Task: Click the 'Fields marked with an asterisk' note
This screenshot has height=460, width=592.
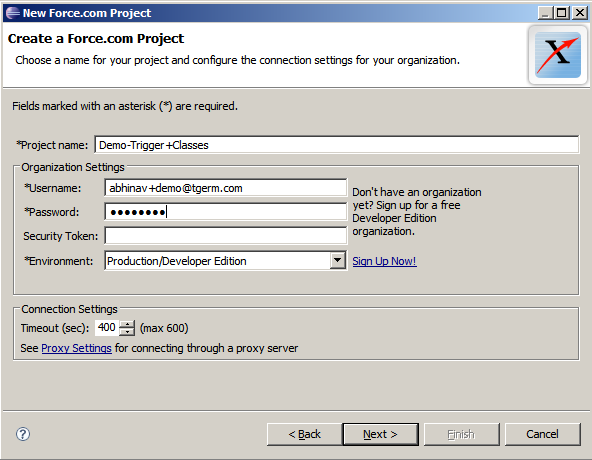Action: coord(125,106)
